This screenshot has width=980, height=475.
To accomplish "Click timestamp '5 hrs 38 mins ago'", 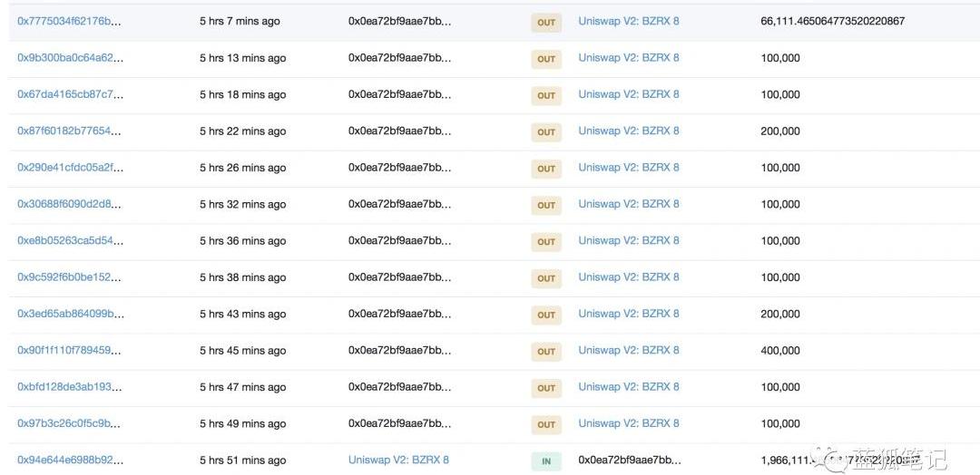I will (x=242, y=277).
